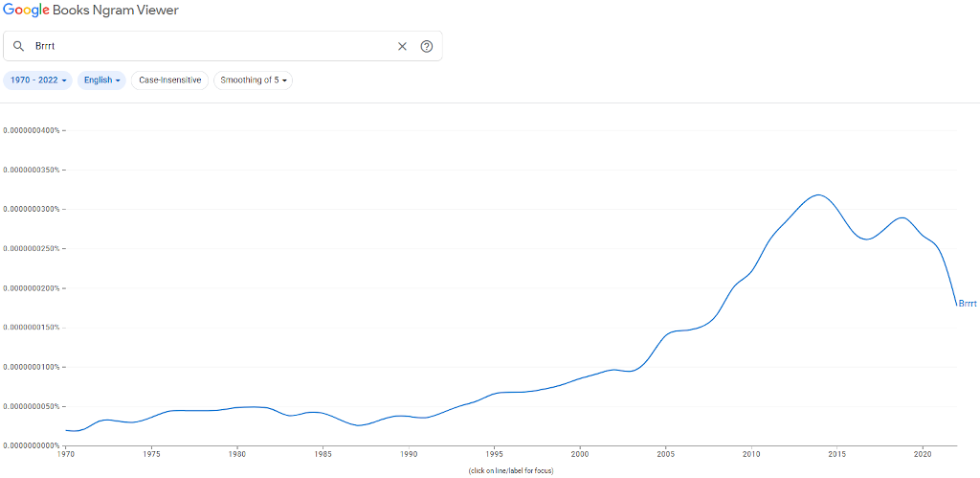Screen dimensions: 980x478
Task: Toggle the Case-Insensitive option
Action: (x=169, y=80)
